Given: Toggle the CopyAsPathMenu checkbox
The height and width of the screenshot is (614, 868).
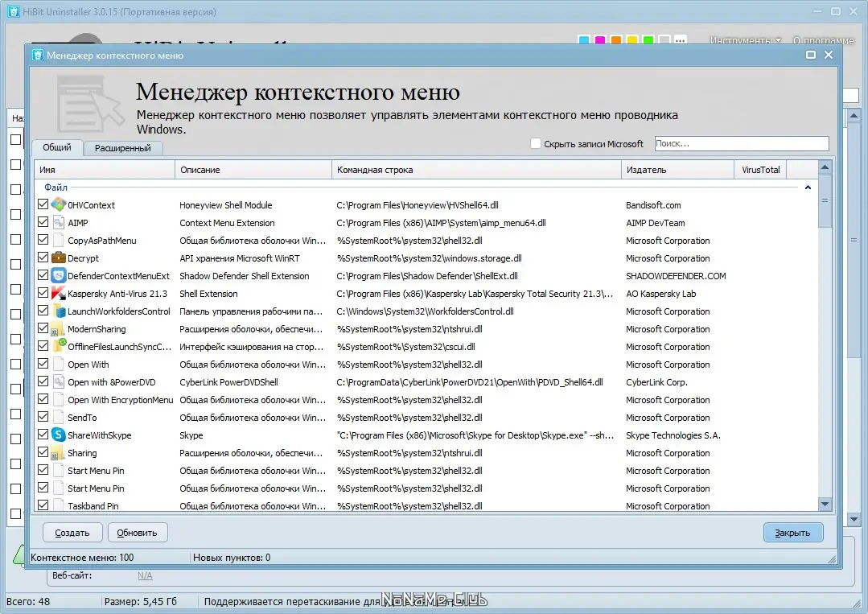Looking at the screenshot, I should (43, 239).
